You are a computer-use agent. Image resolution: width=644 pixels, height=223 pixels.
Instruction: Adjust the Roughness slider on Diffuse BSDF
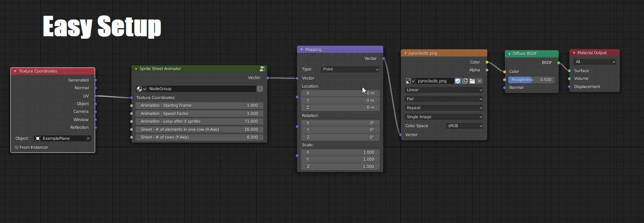coord(531,80)
